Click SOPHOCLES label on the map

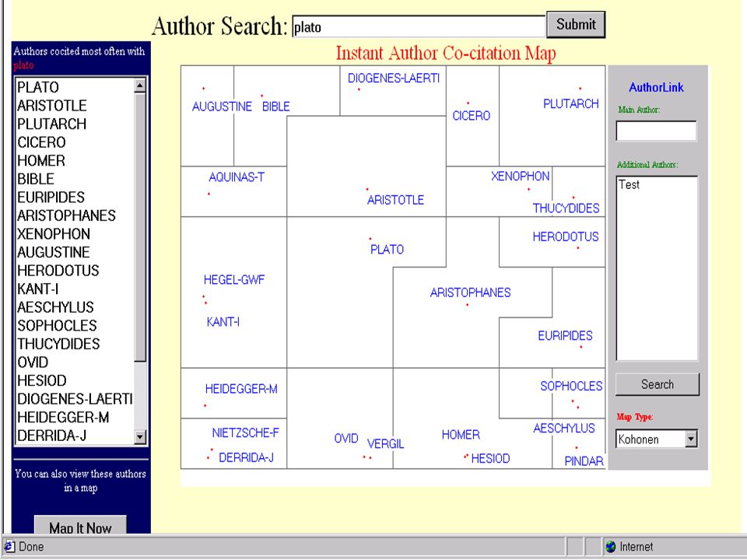tap(571, 387)
